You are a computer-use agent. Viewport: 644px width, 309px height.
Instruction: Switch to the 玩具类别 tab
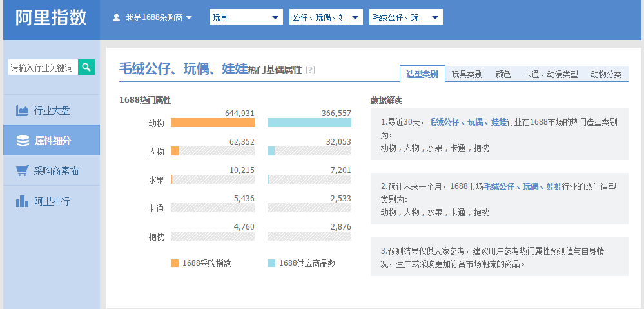467,74
